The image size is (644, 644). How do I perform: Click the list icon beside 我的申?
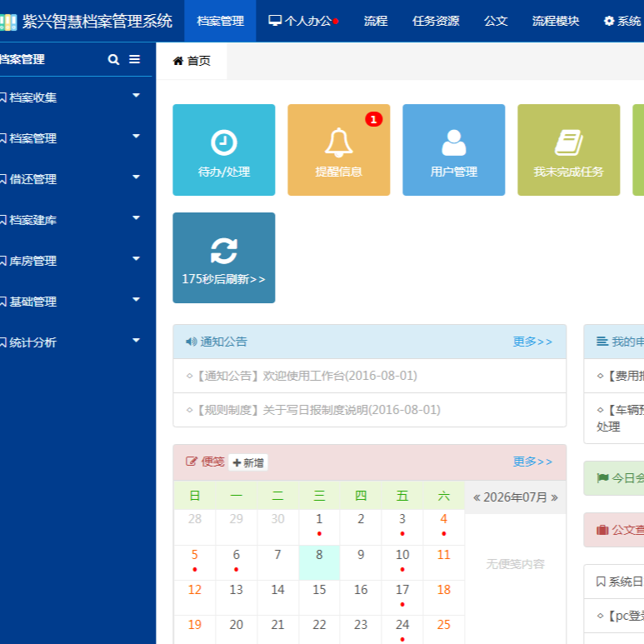[602, 342]
